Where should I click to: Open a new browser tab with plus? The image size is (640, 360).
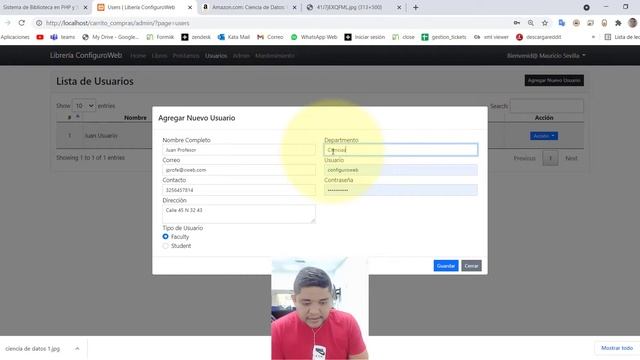(x=416, y=7)
